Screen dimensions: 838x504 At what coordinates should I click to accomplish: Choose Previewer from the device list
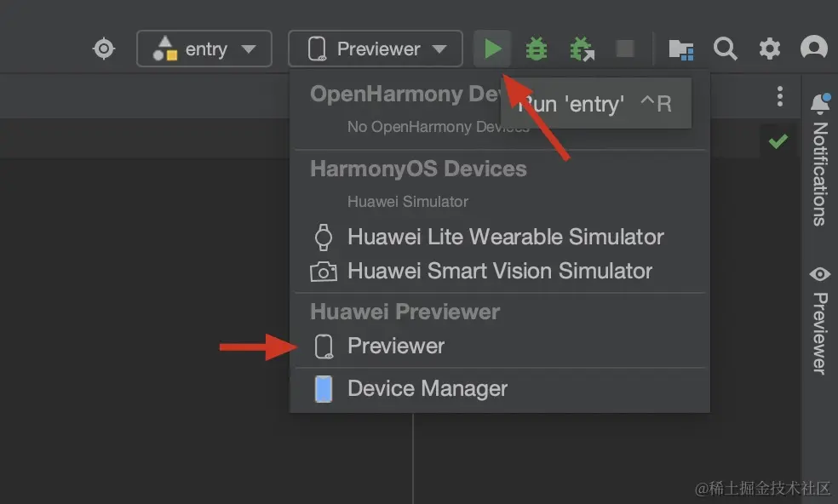[x=396, y=346]
